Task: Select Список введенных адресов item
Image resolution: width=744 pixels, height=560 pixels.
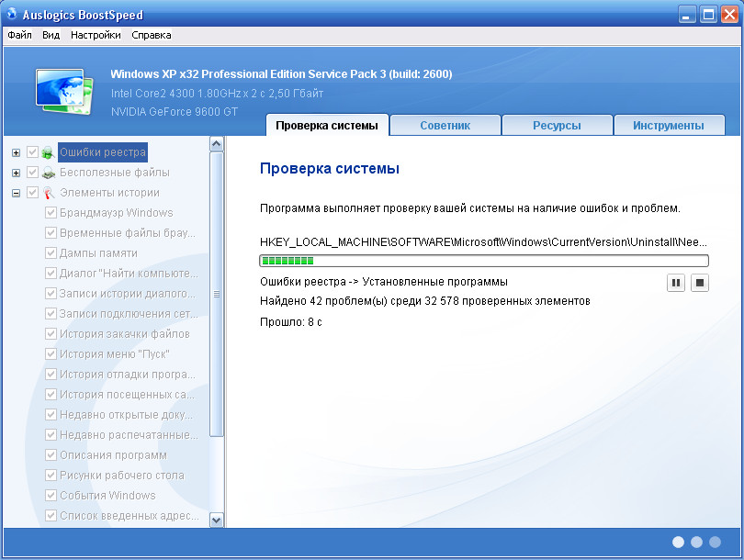Action: point(130,516)
